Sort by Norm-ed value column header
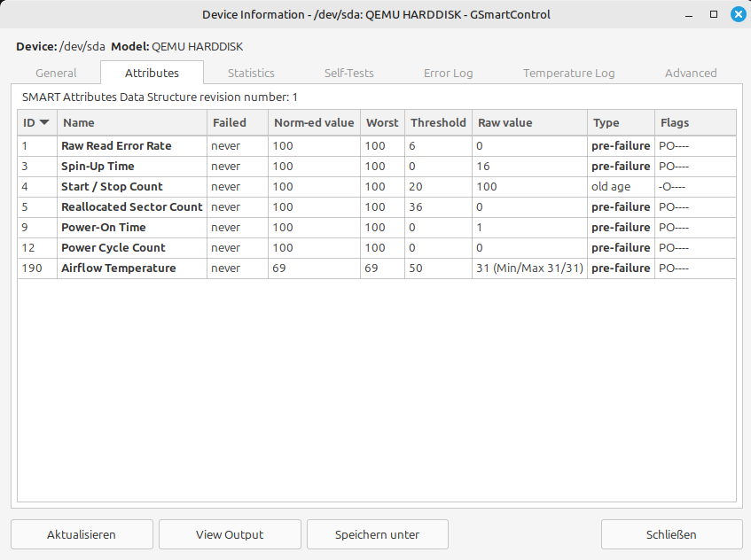The height and width of the screenshot is (560, 751). click(x=314, y=122)
